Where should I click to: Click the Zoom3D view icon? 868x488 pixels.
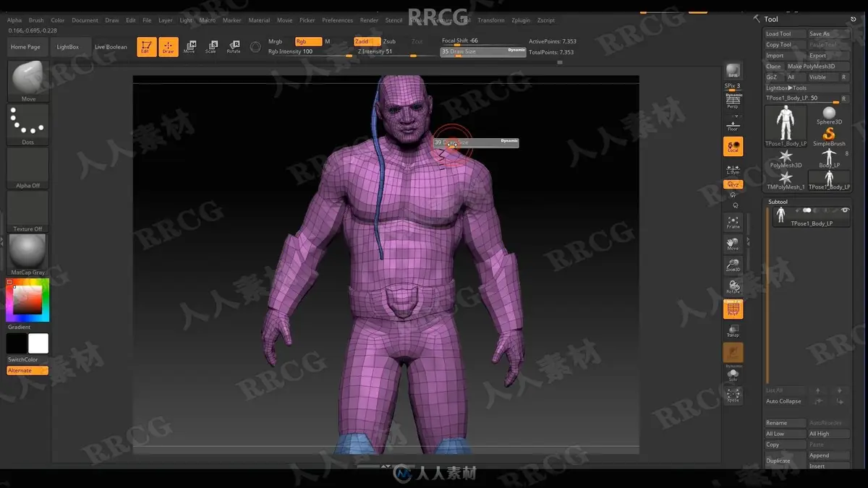click(733, 265)
